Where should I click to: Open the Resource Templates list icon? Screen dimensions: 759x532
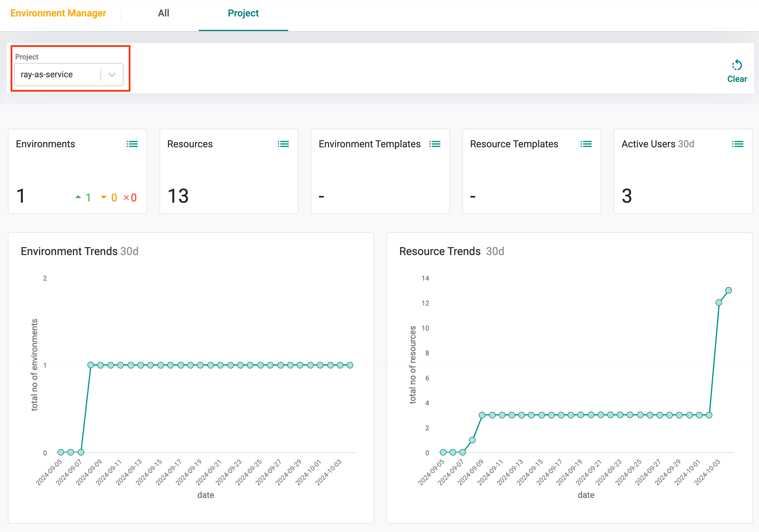pyautogui.click(x=586, y=144)
